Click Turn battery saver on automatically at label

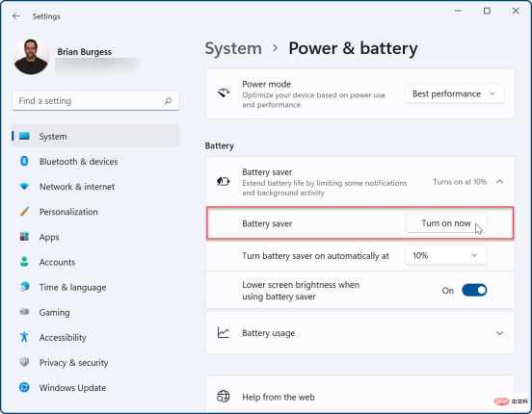(315, 256)
